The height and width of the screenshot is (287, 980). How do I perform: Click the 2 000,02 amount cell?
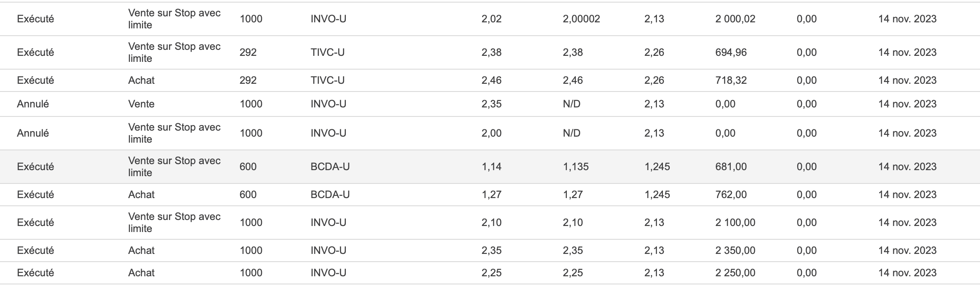735,19
